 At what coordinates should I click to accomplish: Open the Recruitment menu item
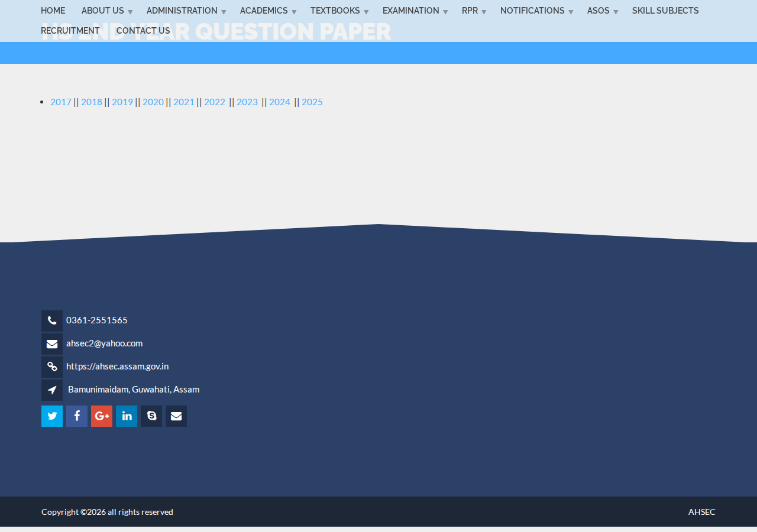click(x=70, y=31)
